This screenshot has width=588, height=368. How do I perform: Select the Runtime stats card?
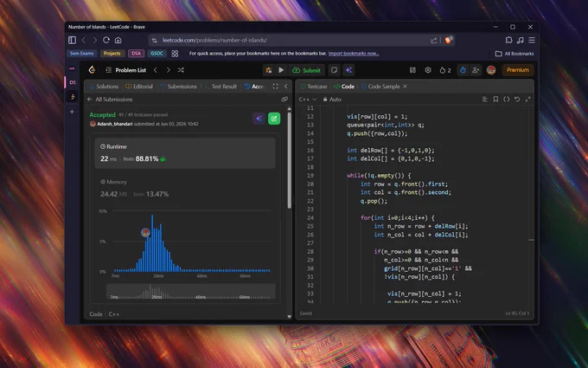[x=185, y=153]
